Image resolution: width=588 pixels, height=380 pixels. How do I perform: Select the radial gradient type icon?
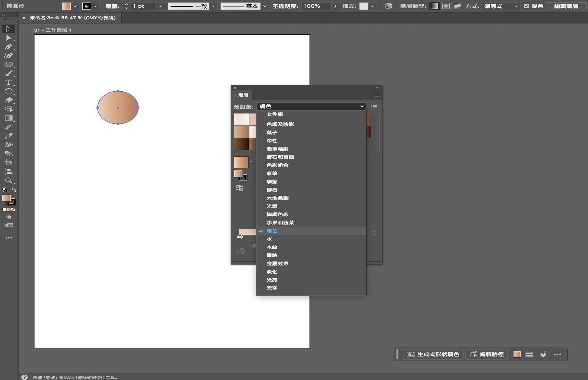(x=446, y=6)
